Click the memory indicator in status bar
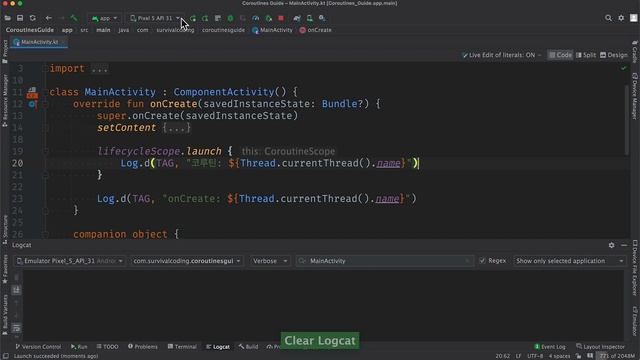 617,356
